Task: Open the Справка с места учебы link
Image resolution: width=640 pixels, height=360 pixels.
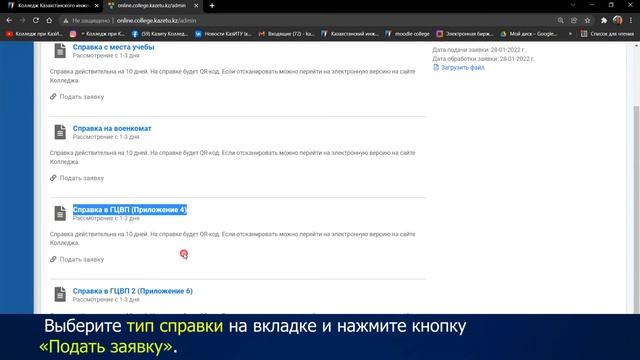Action: click(113, 47)
